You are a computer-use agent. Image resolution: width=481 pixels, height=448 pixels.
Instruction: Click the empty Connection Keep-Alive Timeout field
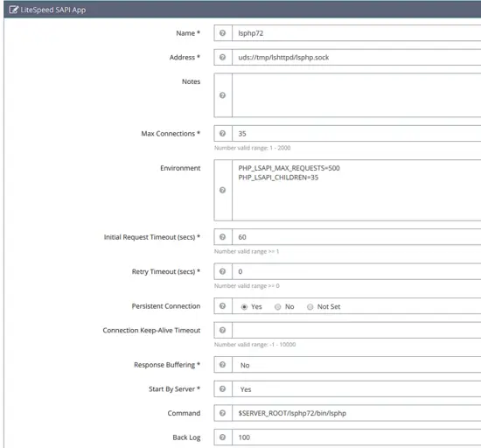[357, 330]
